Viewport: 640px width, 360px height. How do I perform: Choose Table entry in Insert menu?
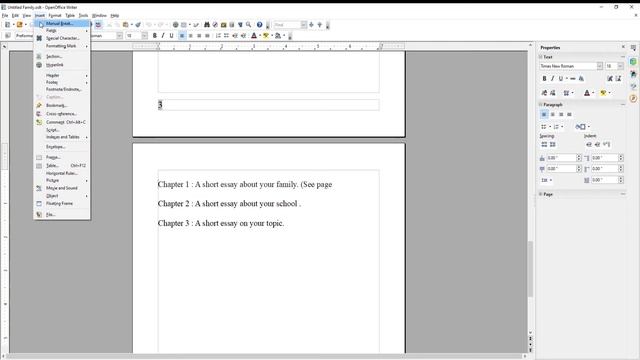pyautogui.click(x=62, y=166)
